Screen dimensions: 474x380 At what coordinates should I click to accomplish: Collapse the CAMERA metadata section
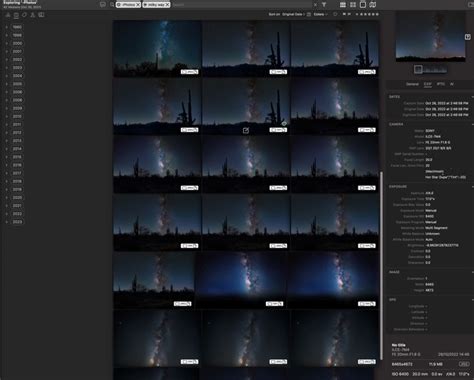(472, 124)
